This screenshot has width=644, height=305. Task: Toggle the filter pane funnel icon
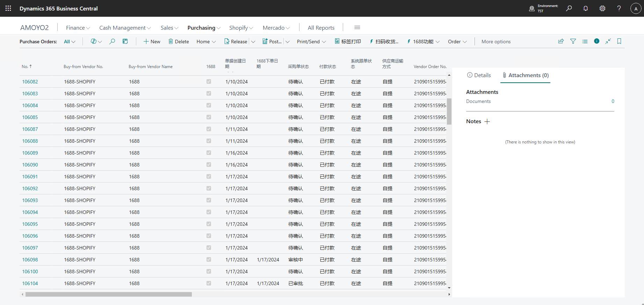pos(573,41)
